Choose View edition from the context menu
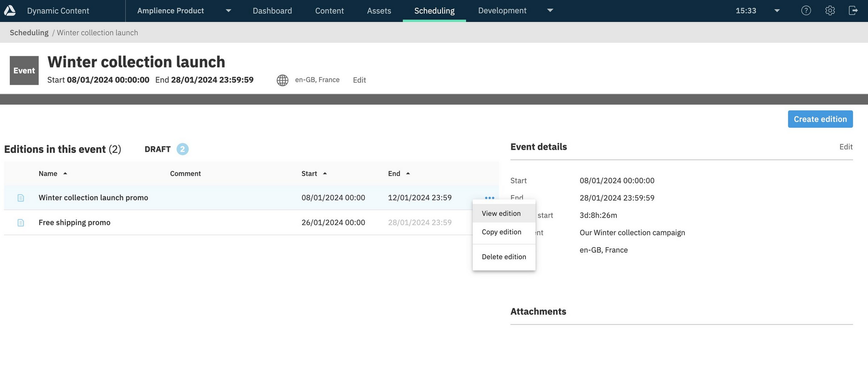This screenshot has width=868, height=371. pyautogui.click(x=504, y=213)
